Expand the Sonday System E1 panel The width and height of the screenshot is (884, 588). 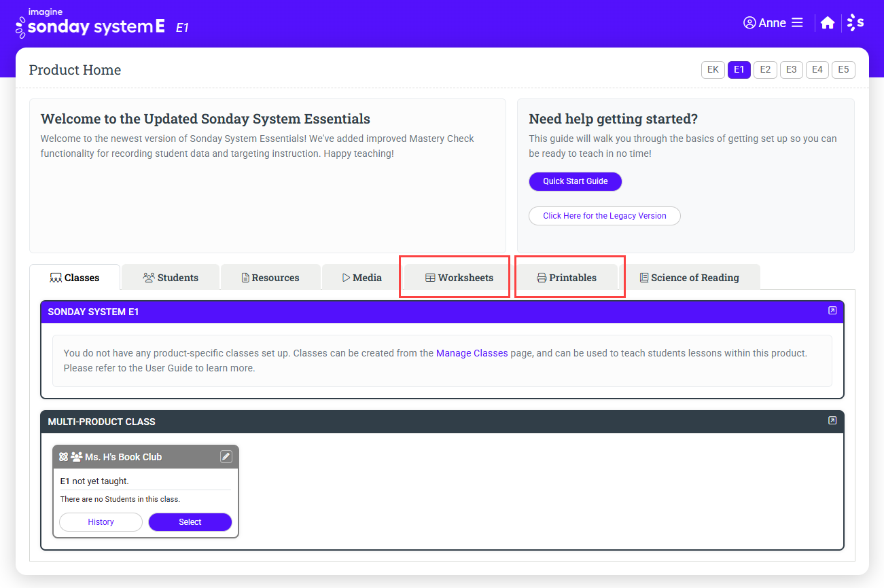[x=832, y=311]
